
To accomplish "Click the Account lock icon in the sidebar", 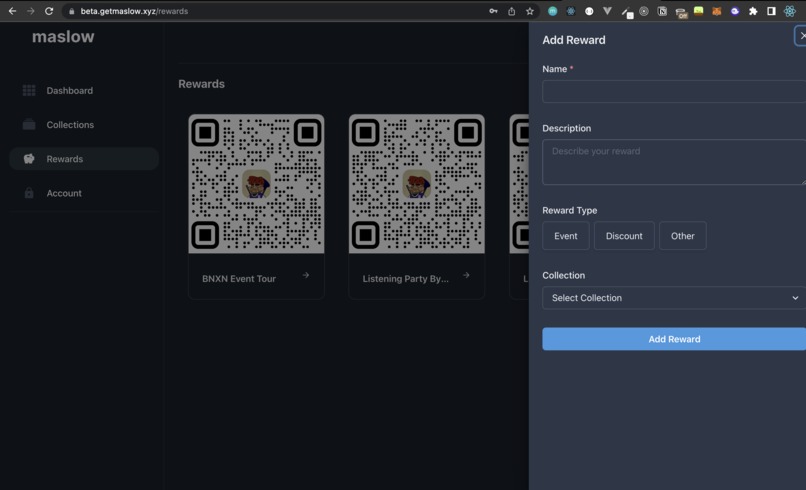I will (29, 193).
